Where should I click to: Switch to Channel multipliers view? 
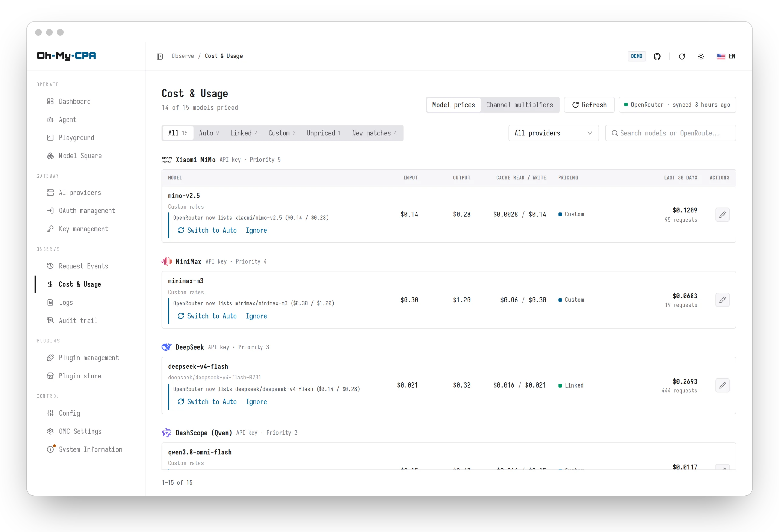coord(520,105)
